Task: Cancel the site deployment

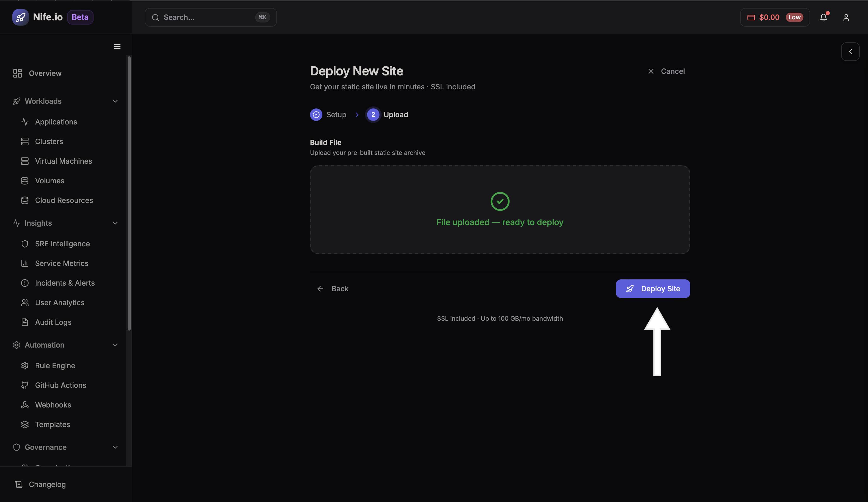Action: point(666,71)
